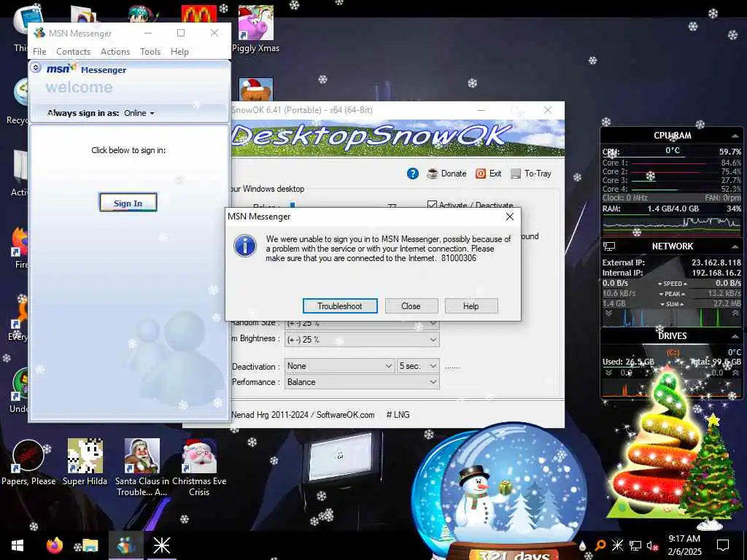Toggle the Activate / Deactivate checkbox
Image resolution: width=747 pixels, height=560 pixels.
pyautogui.click(x=432, y=205)
